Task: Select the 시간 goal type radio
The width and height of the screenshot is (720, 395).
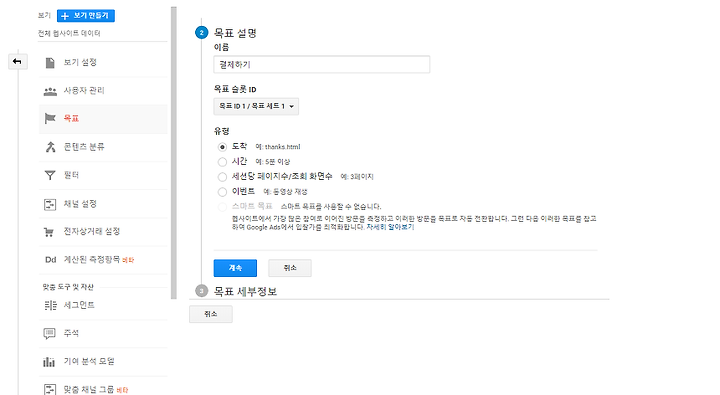Action: (x=222, y=162)
